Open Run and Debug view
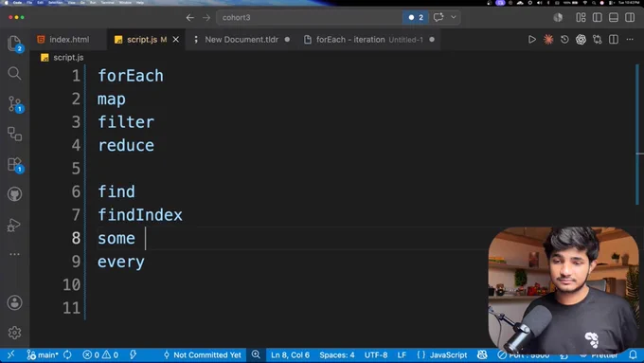 tap(14, 225)
